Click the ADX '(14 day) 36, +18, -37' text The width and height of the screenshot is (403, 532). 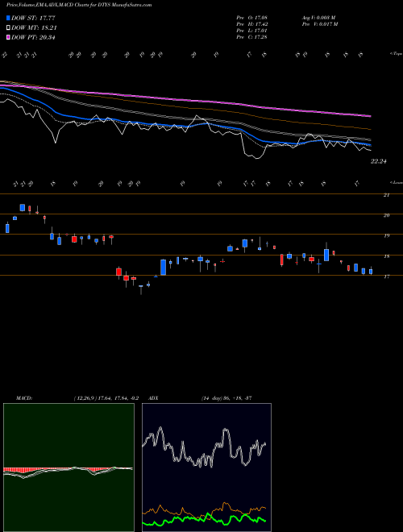[x=226, y=398]
